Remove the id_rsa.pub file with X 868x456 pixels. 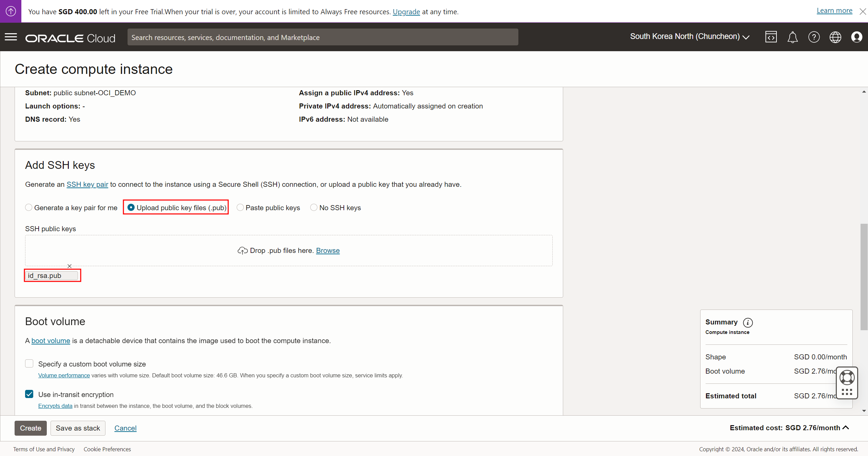point(70,266)
